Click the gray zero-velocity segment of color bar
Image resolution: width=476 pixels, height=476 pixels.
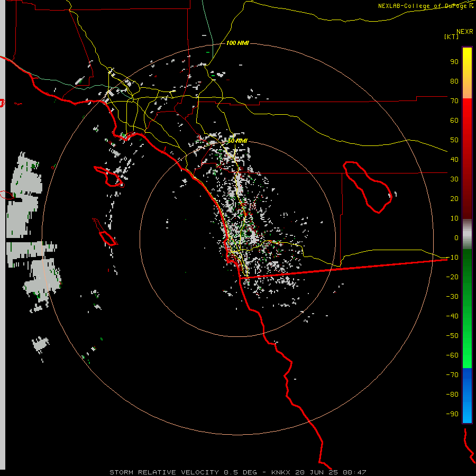(x=467, y=234)
